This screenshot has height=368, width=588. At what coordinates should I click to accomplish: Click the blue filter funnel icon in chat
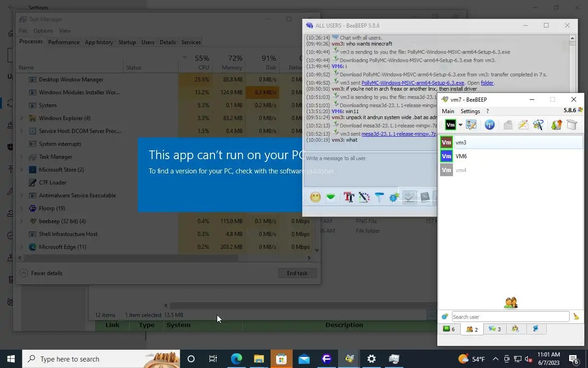coord(379,197)
